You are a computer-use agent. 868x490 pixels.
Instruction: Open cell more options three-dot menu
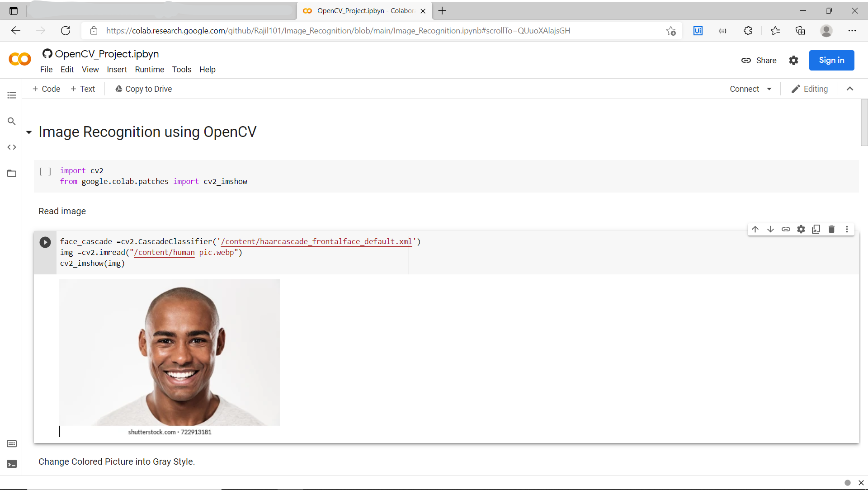[847, 229]
